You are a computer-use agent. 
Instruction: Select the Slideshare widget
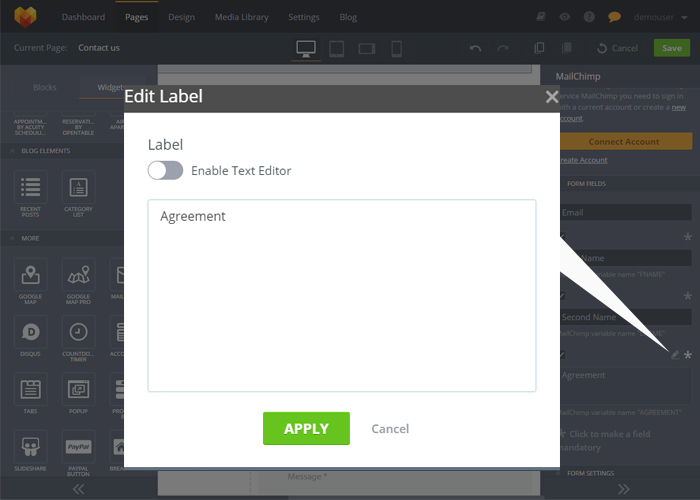point(30,450)
